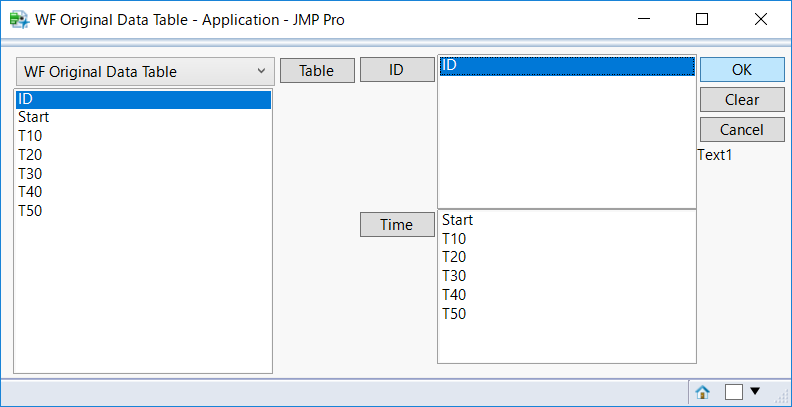Image resolution: width=792 pixels, height=407 pixels.
Task: Click the Time role button
Action: pos(397,224)
